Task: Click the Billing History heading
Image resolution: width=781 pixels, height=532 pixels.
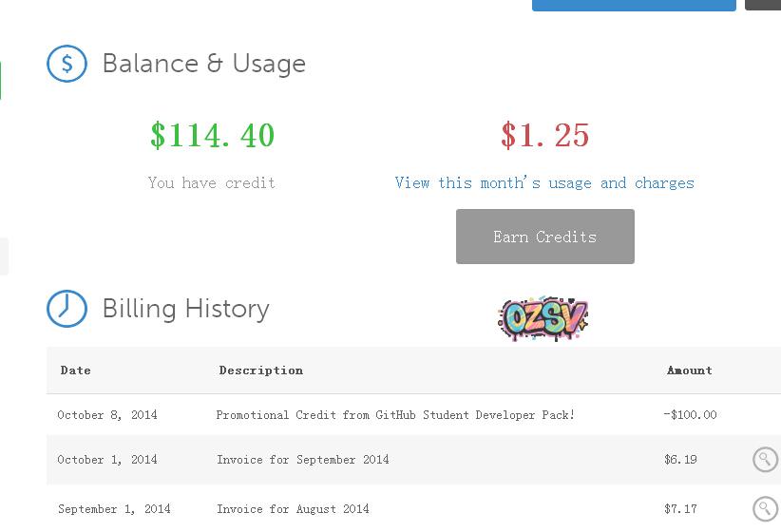Action: (x=185, y=309)
